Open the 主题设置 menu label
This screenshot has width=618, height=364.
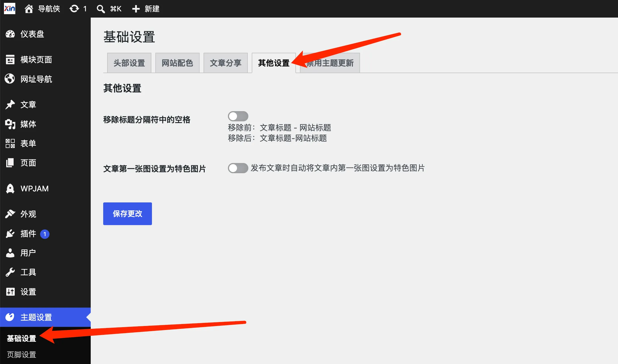tap(36, 317)
